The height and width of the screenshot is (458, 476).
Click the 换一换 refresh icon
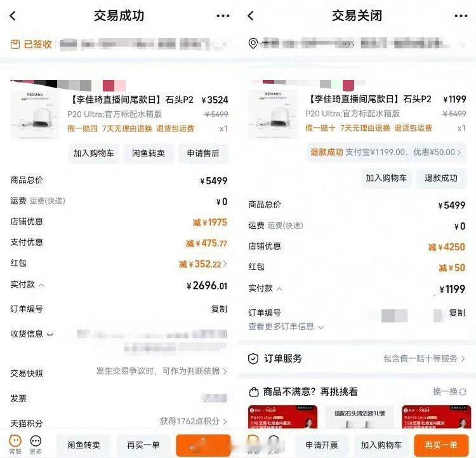pyautogui.click(x=463, y=392)
